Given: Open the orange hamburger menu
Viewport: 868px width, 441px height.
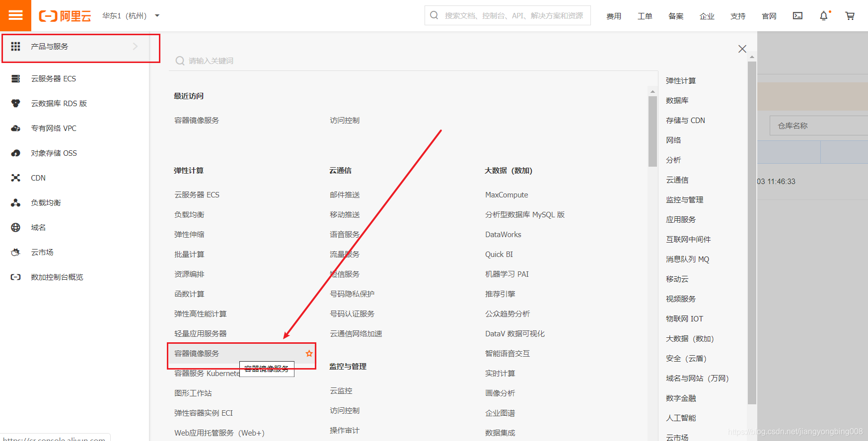Looking at the screenshot, I should coord(15,15).
